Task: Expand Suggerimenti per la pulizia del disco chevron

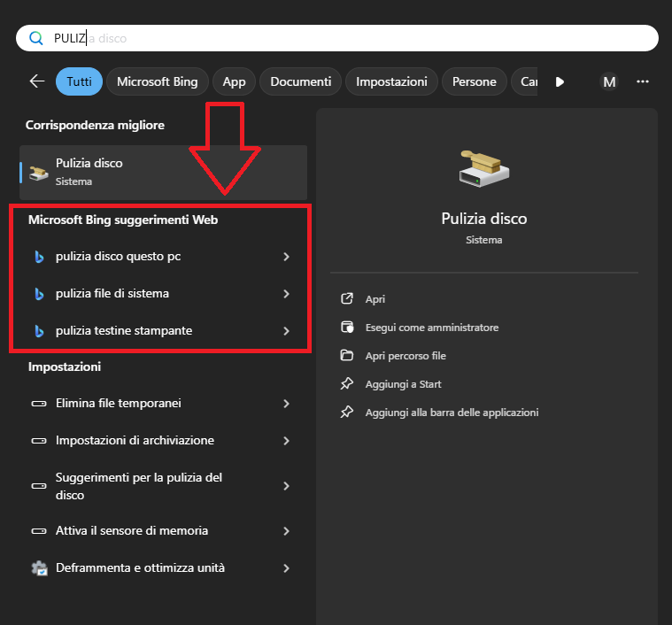Action: click(286, 486)
